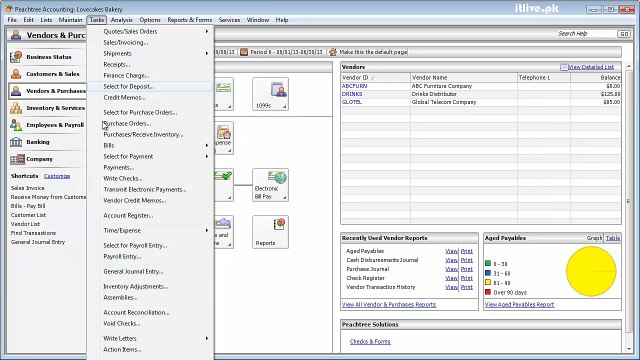Image resolution: width=640 pixels, height=360 pixels.
Task: Expand the Select for Payment submenu
Action: click(207, 156)
